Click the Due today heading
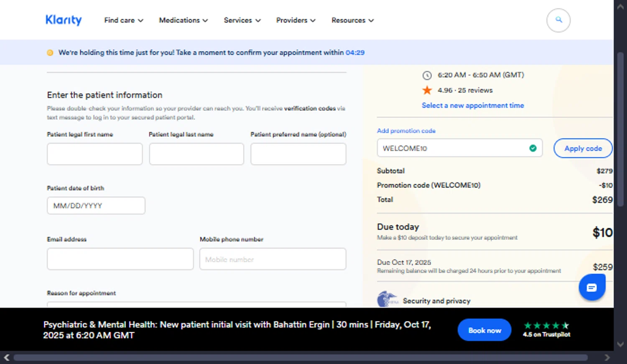 click(x=398, y=227)
